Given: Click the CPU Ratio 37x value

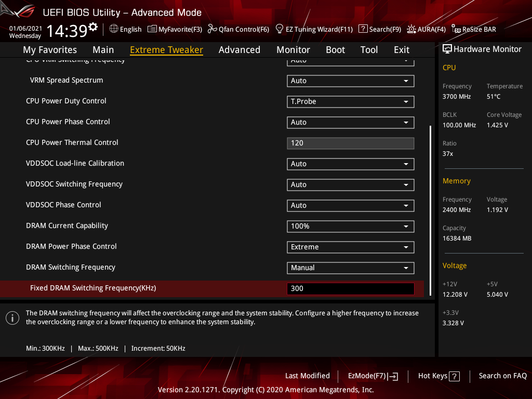Looking at the screenshot, I should tap(448, 154).
